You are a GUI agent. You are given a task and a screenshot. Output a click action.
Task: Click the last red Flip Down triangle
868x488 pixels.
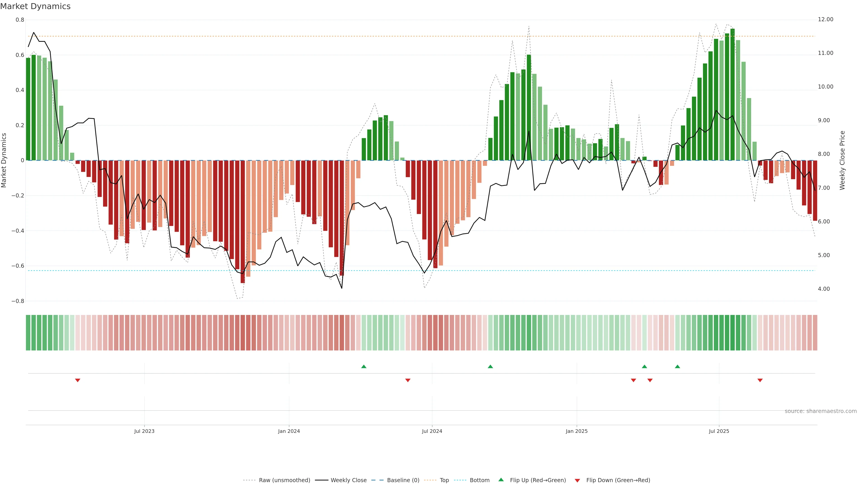click(760, 380)
